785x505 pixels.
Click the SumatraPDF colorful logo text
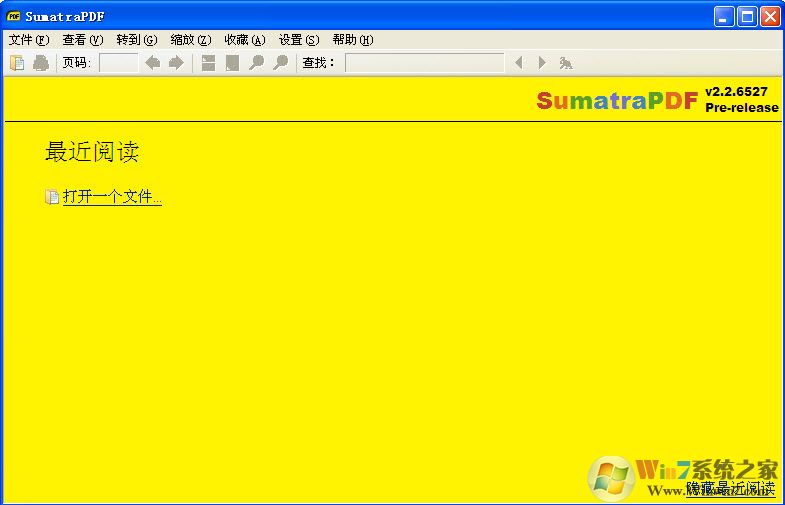pyautogui.click(x=617, y=101)
